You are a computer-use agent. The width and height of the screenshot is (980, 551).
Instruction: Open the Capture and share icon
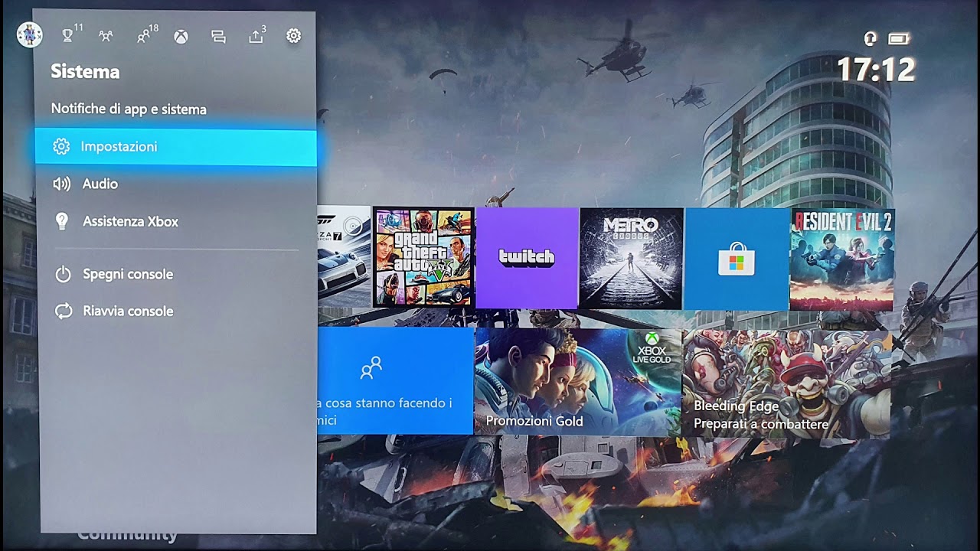pyautogui.click(x=254, y=35)
